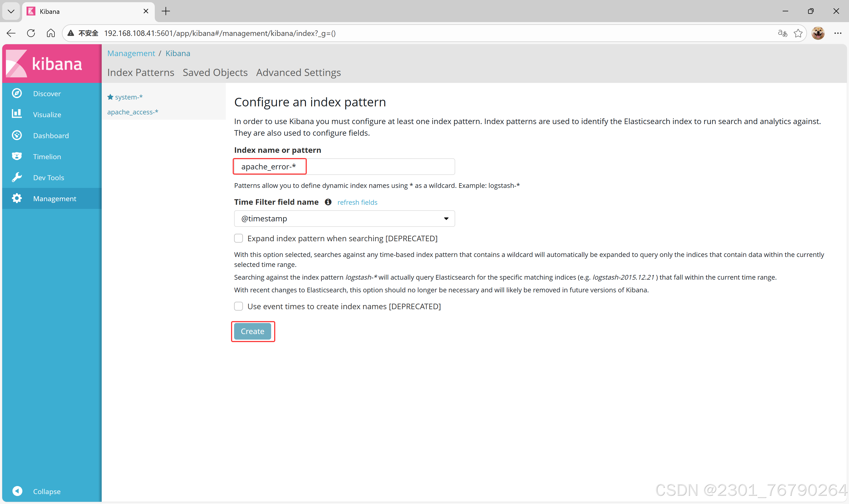This screenshot has height=504, width=849.
Task: Open the Dashboard menu label
Action: coord(51,135)
